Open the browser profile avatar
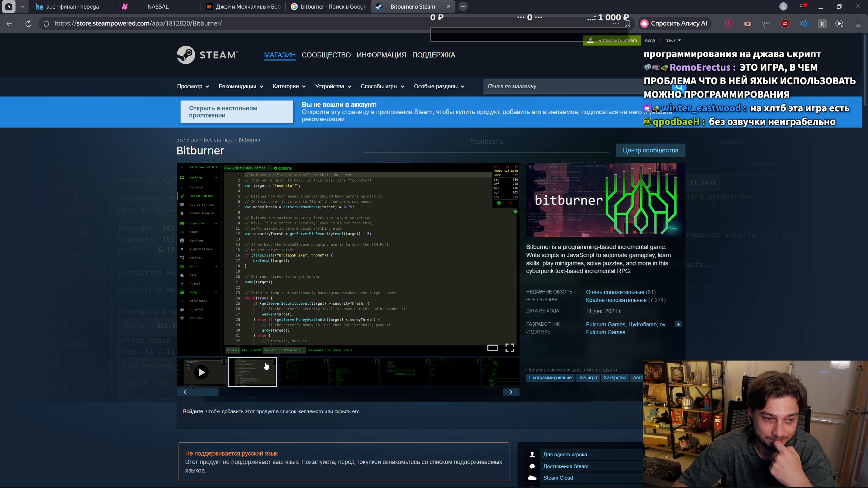The width and height of the screenshot is (868, 488). click(x=783, y=6)
